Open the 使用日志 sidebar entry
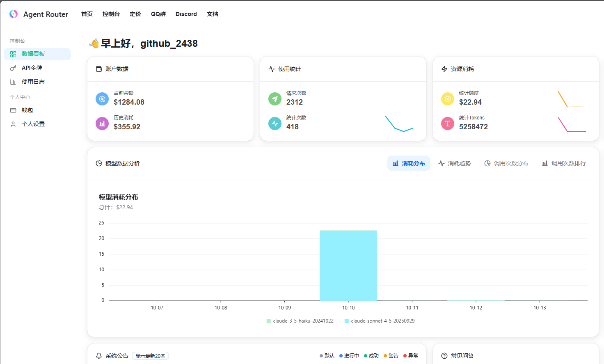Viewport: 604px width, 364px height. [37, 82]
